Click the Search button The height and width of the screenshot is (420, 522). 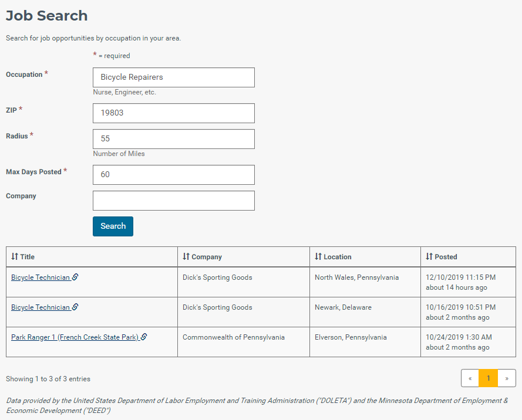tap(113, 226)
